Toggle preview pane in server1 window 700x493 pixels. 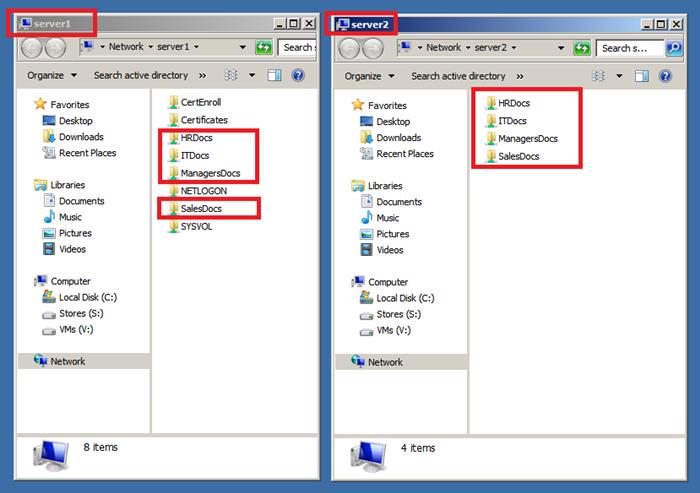click(274, 75)
